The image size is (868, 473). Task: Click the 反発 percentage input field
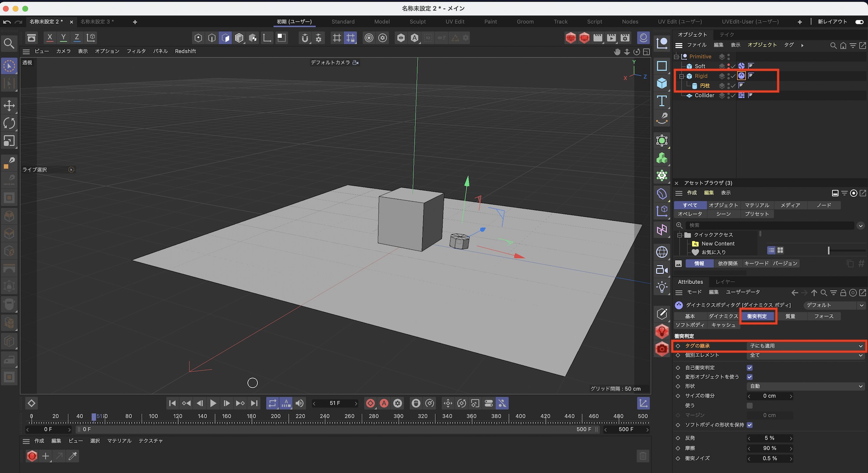click(x=769, y=438)
